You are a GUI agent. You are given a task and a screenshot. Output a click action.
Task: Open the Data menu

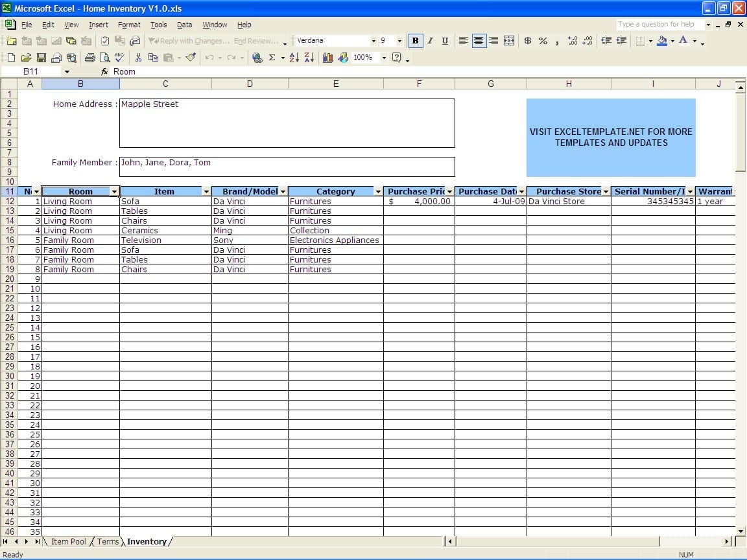click(184, 25)
